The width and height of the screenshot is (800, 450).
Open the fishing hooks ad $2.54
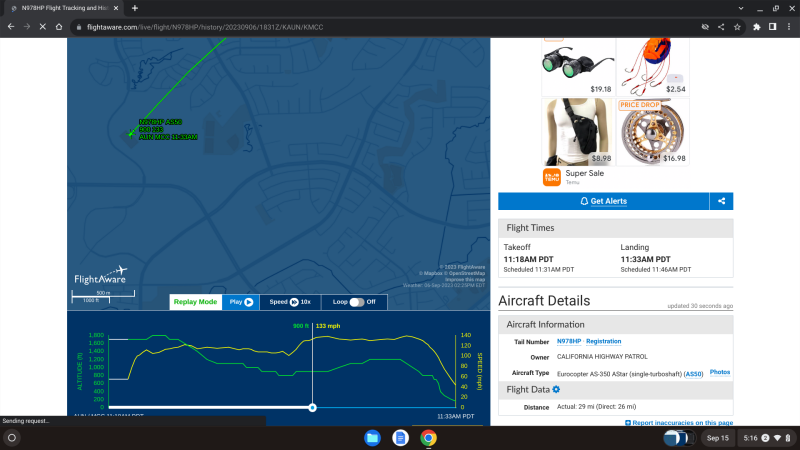click(653, 67)
